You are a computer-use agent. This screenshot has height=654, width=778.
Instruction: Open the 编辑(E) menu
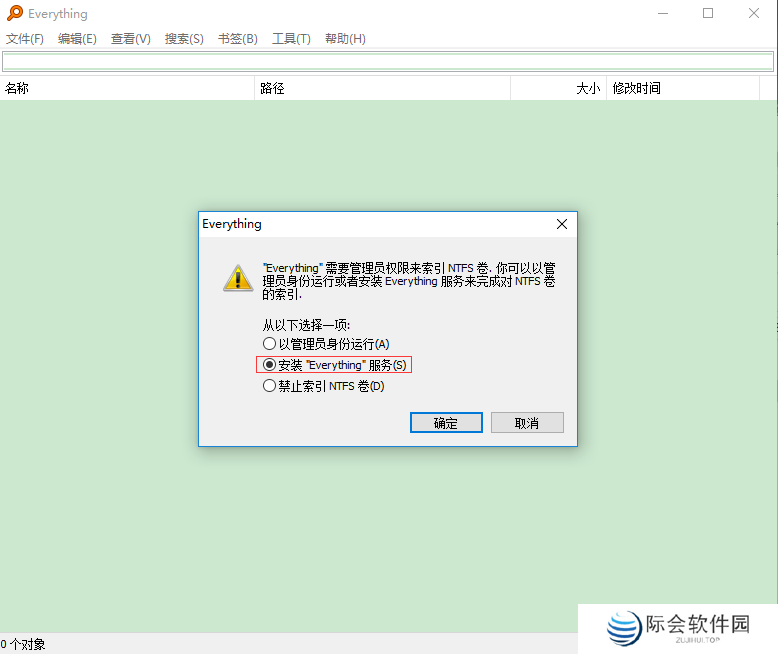point(77,39)
